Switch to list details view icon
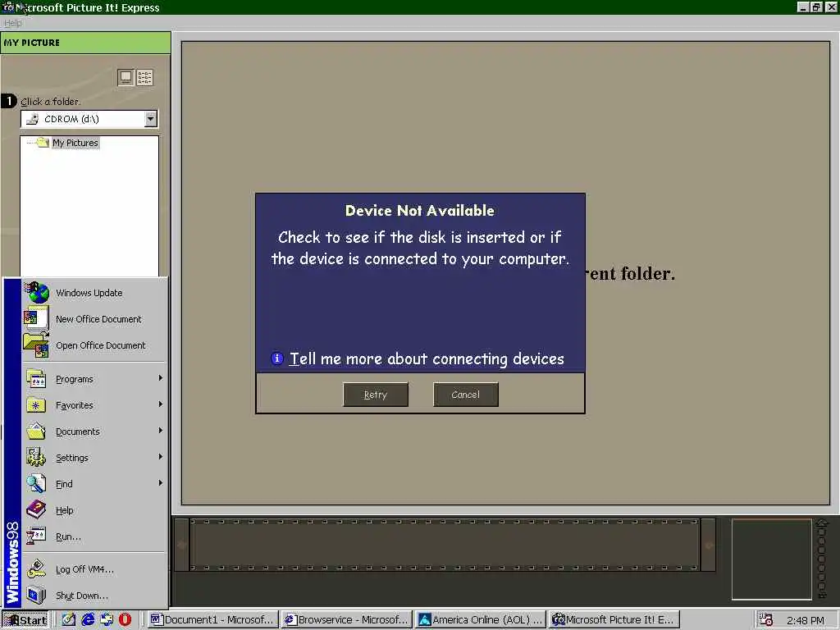 pos(144,78)
